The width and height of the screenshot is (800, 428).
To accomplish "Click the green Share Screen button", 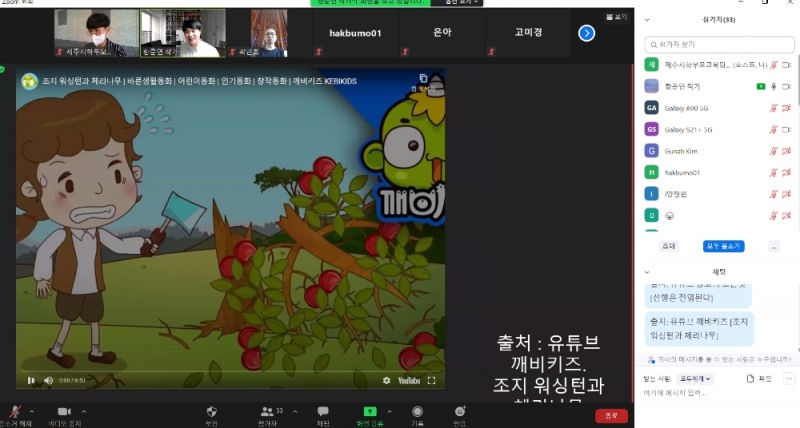I will [370, 414].
